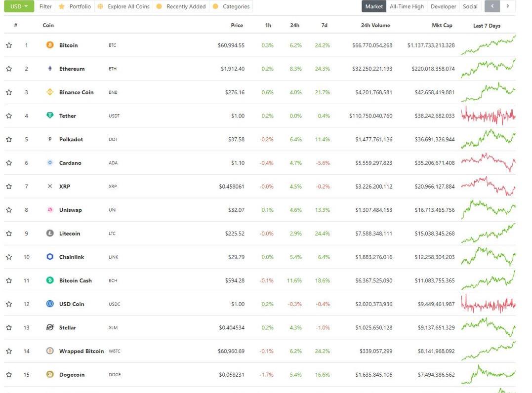
Task: Star Chainlink with its star icon
Action: [9, 257]
